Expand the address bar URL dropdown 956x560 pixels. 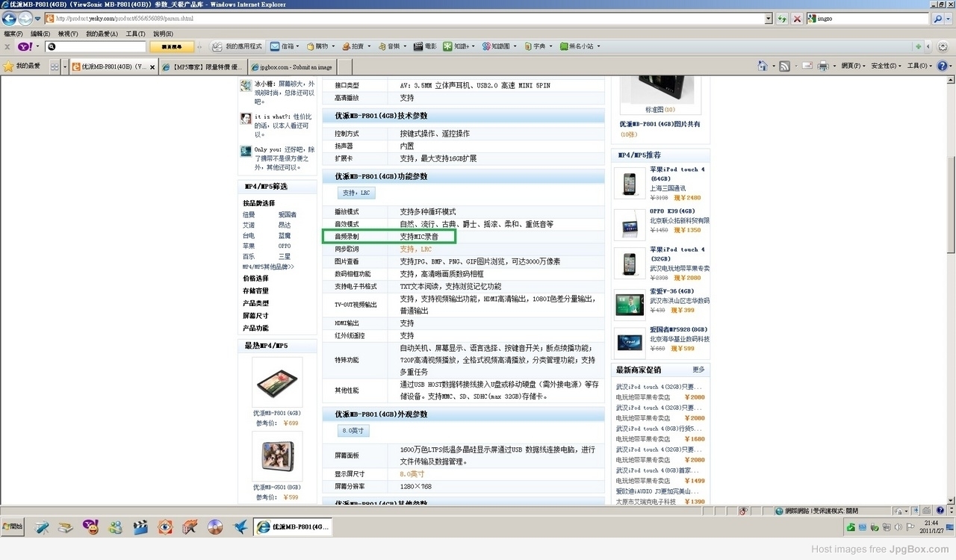click(x=769, y=19)
